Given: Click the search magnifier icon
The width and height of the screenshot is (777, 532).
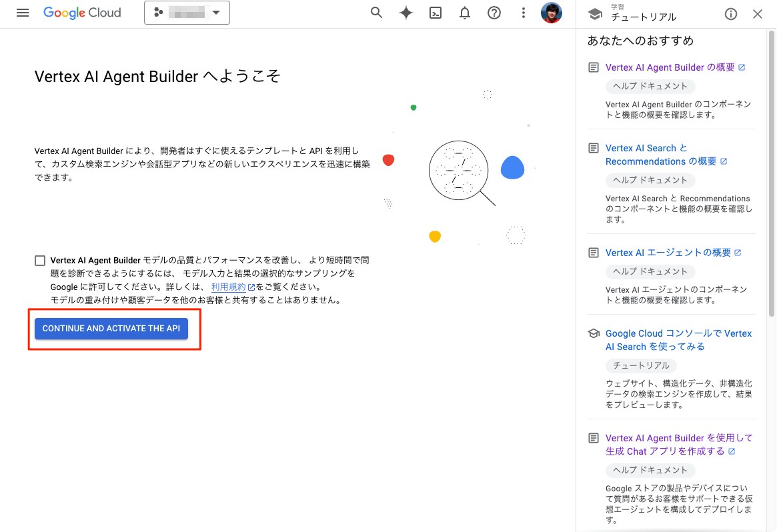Looking at the screenshot, I should point(377,13).
